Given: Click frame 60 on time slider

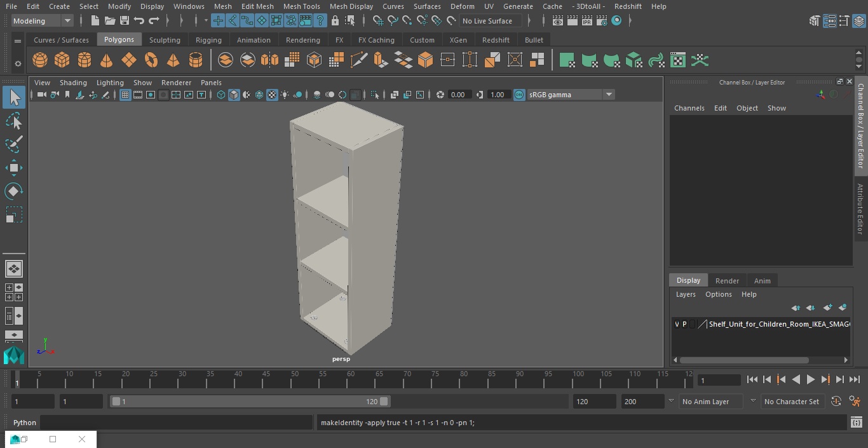Looking at the screenshot, I should [350, 379].
